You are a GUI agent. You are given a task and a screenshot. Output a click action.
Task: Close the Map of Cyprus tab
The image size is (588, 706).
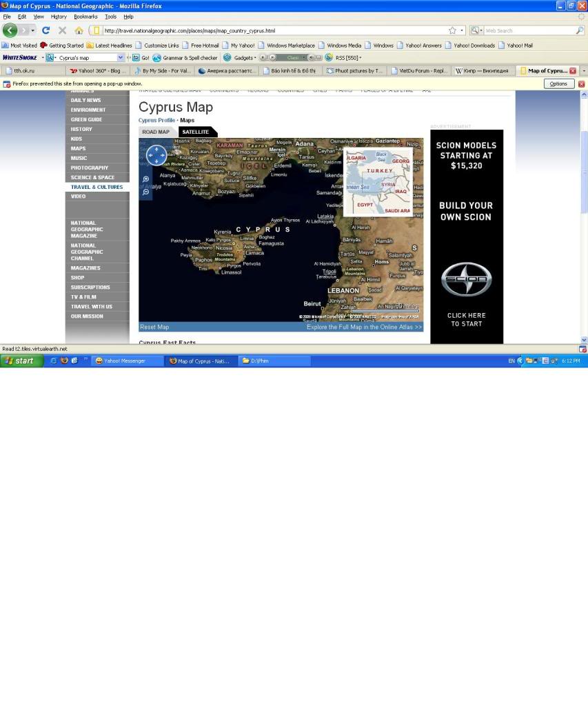[x=573, y=71]
